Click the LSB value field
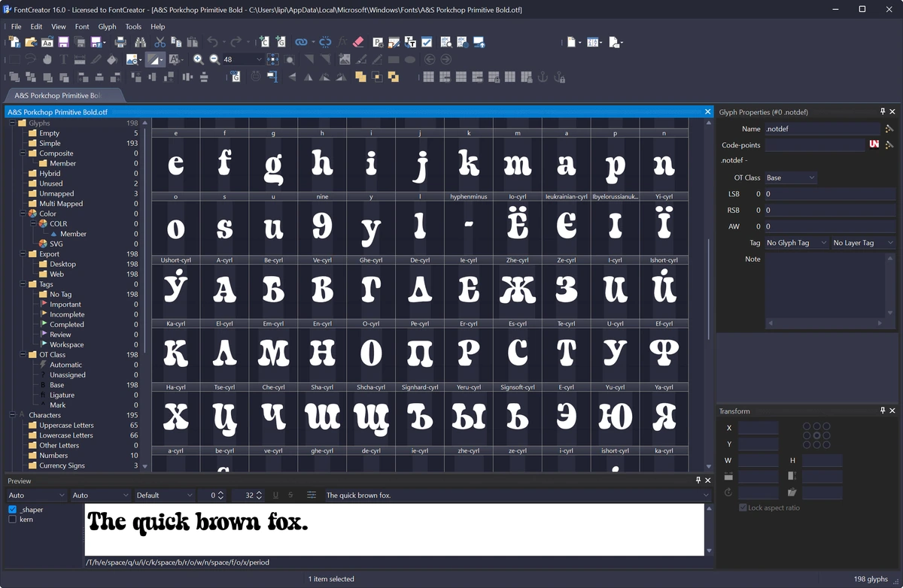The height and width of the screenshot is (588, 903). pos(830,194)
